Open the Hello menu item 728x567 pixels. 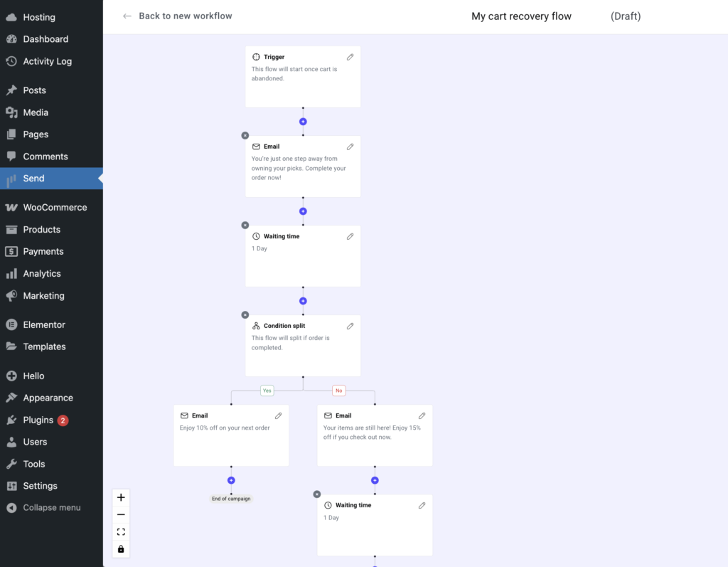click(x=51, y=376)
